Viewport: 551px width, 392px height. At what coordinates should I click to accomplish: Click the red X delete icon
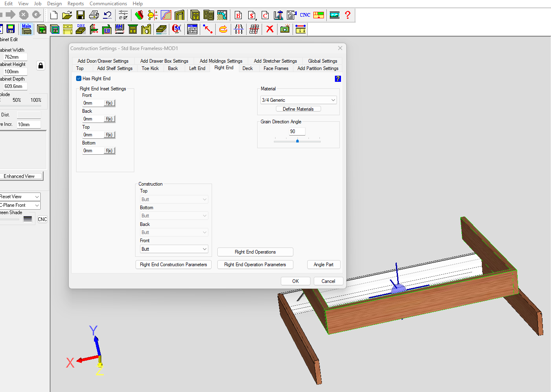(269, 29)
